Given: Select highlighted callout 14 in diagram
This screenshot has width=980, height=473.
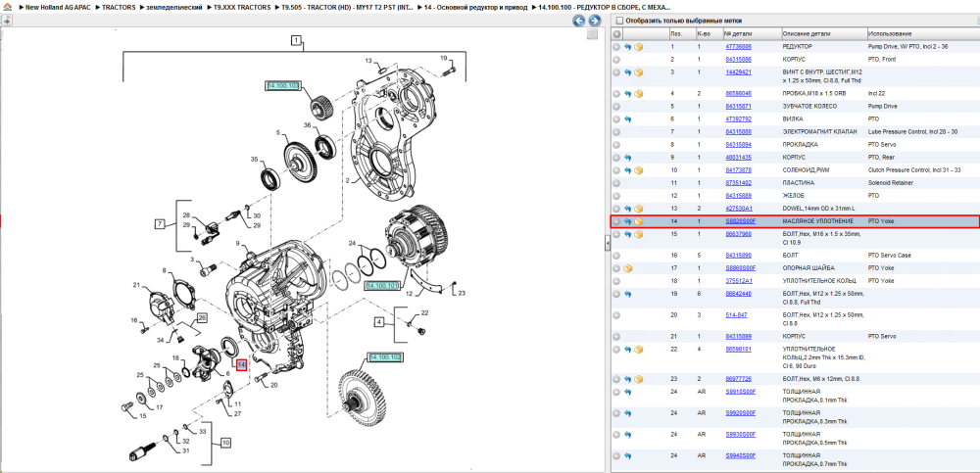Looking at the screenshot, I should point(241,364).
